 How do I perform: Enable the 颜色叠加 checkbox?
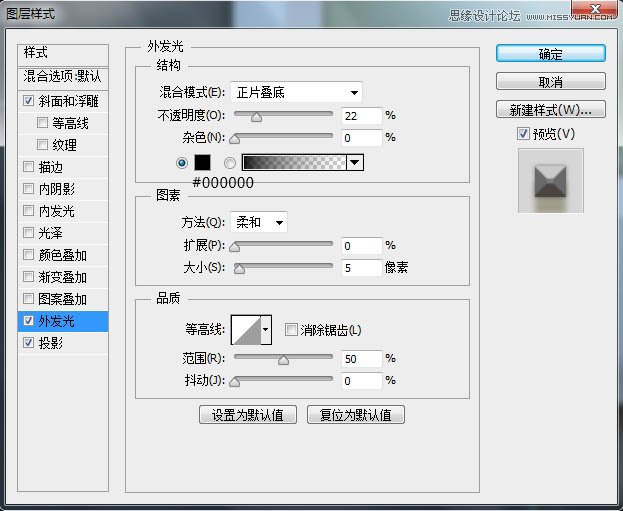tap(28, 254)
